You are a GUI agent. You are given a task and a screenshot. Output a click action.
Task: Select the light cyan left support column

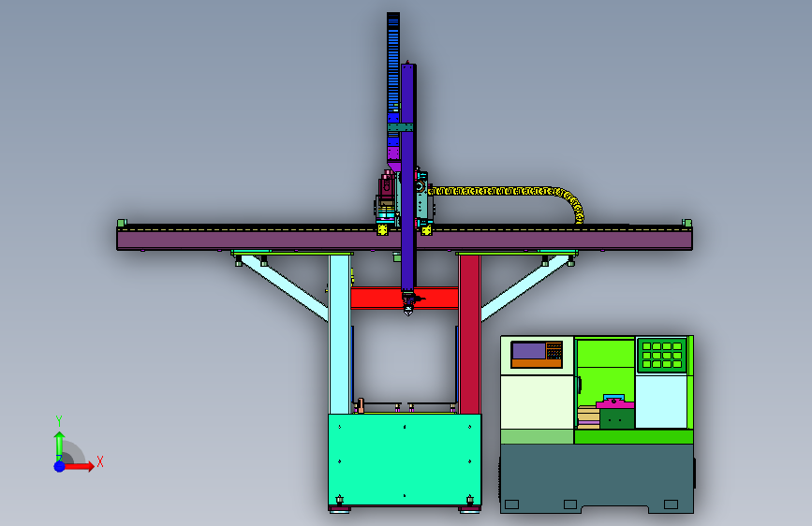339,334
